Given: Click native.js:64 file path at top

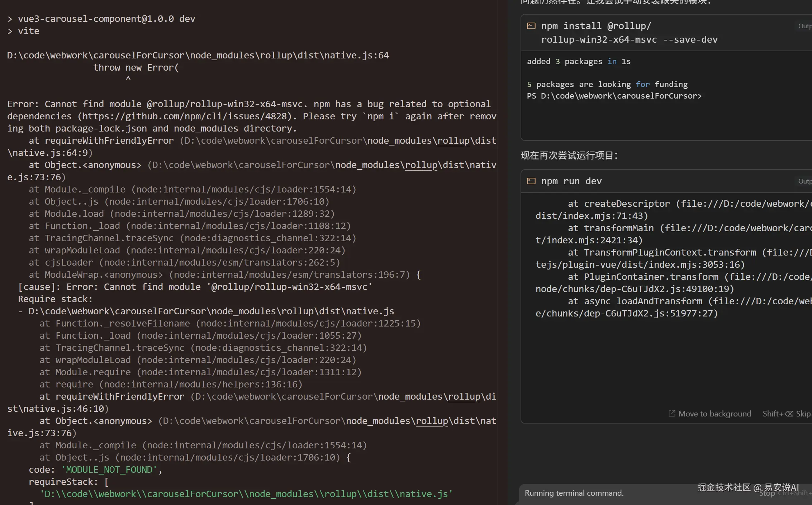Looking at the screenshot, I should pos(198,55).
